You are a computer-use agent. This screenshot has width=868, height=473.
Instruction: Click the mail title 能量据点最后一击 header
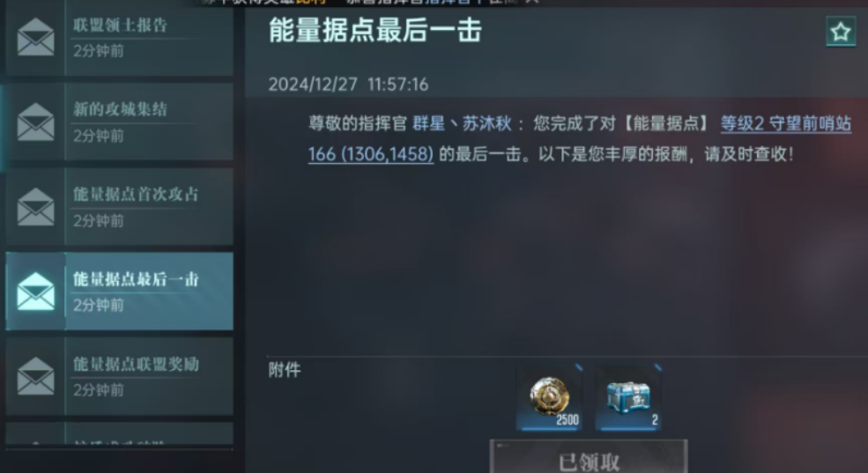point(375,31)
